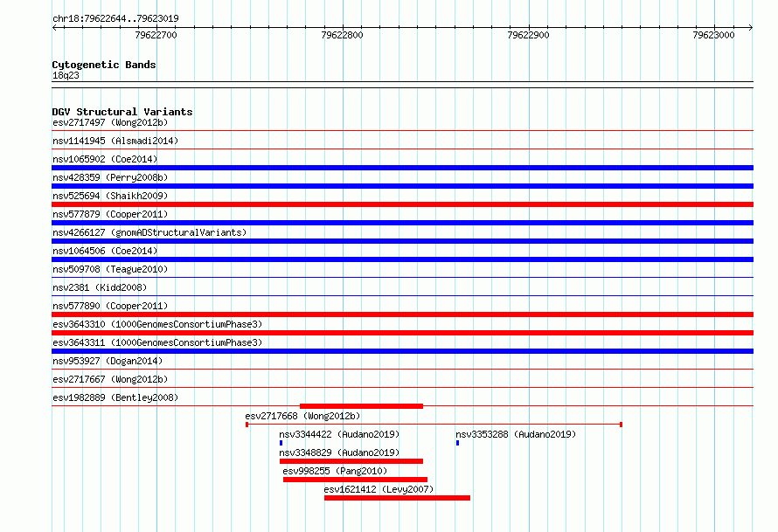Open nsv3353288 (Audano2019) variant label

[x=516, y=434]
